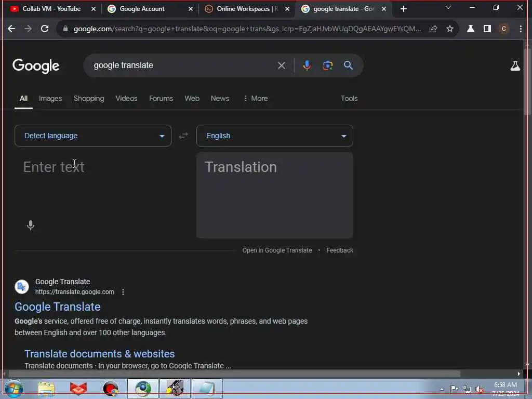Go to Google logo homepage
The height and width of the screenshot is (399, 532).
click(x=36, y=66)
